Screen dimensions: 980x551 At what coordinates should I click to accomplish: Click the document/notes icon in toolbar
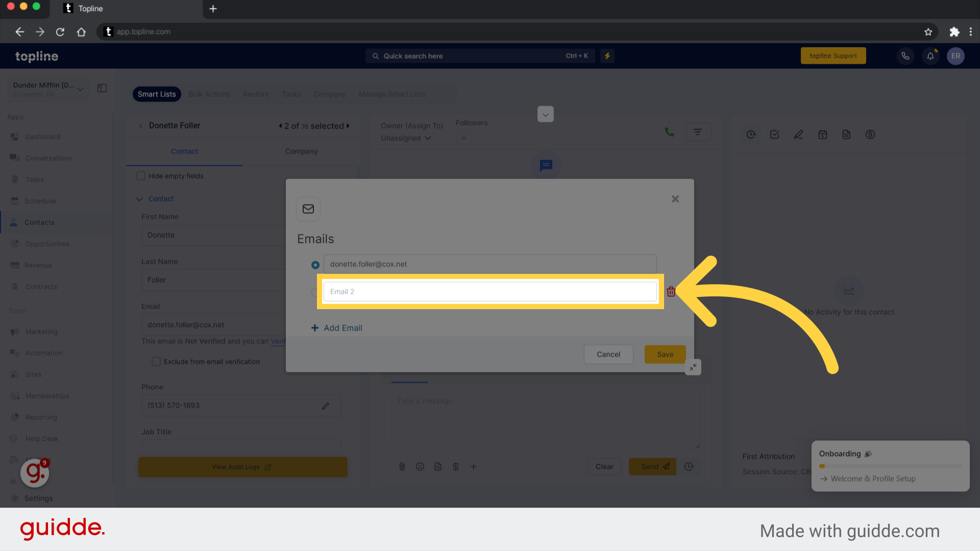click(x=846, y=135)
